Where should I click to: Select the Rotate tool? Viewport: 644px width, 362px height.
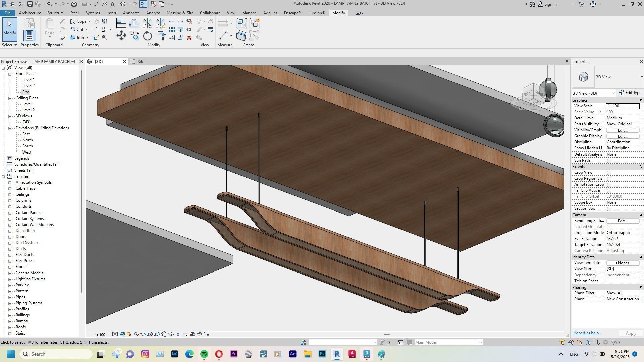click(x=147, y=36)
